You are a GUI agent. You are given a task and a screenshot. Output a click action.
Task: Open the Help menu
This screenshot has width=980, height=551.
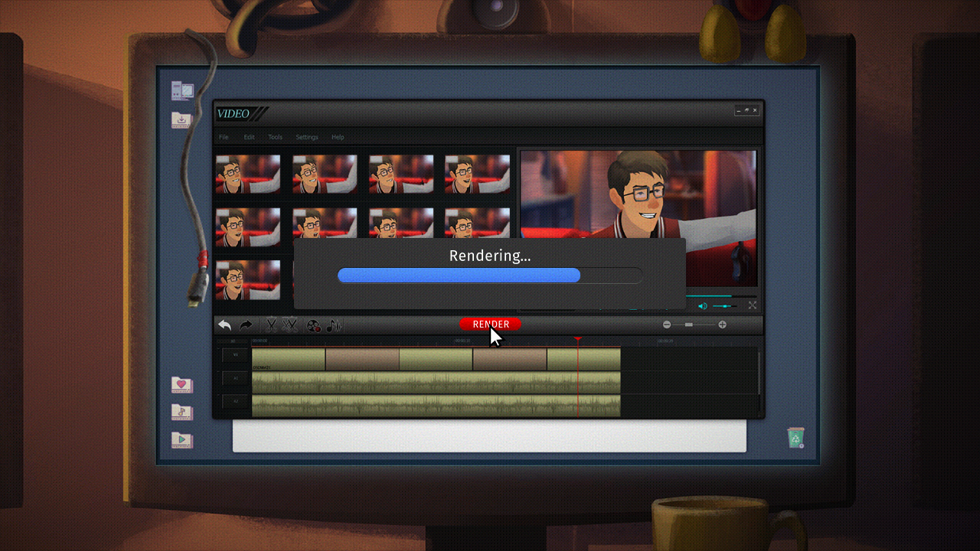tap(338, 137)
